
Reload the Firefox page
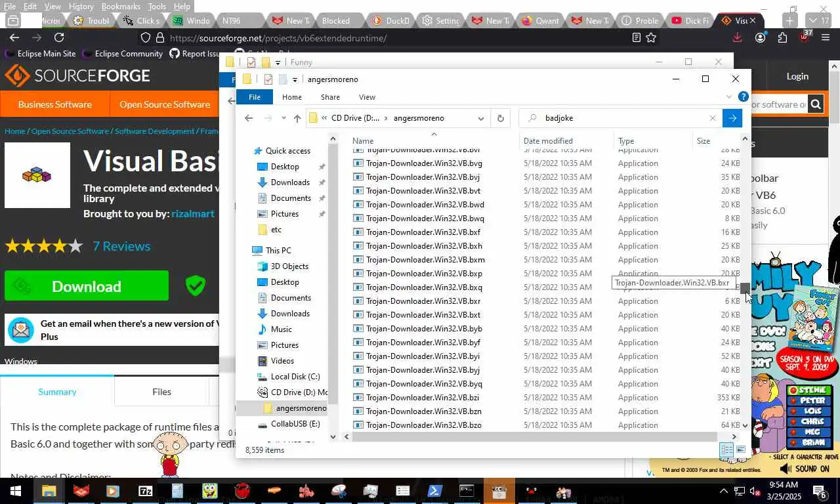[x=59, y=38]
